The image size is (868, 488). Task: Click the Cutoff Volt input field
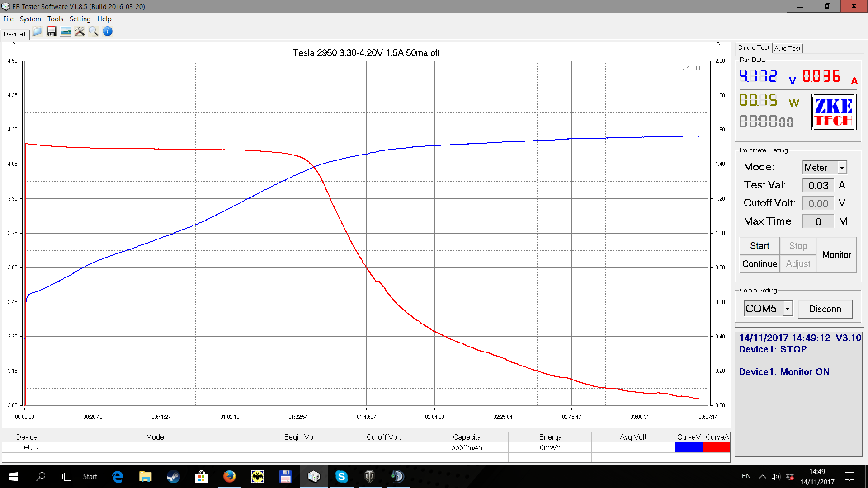[818, 203]
